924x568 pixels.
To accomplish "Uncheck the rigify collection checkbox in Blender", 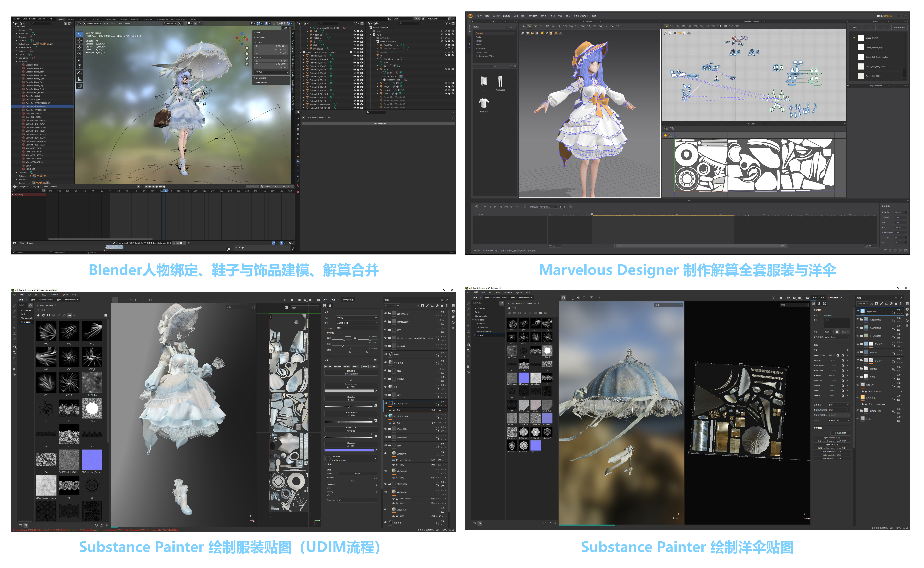I will (x=442, y=35).
